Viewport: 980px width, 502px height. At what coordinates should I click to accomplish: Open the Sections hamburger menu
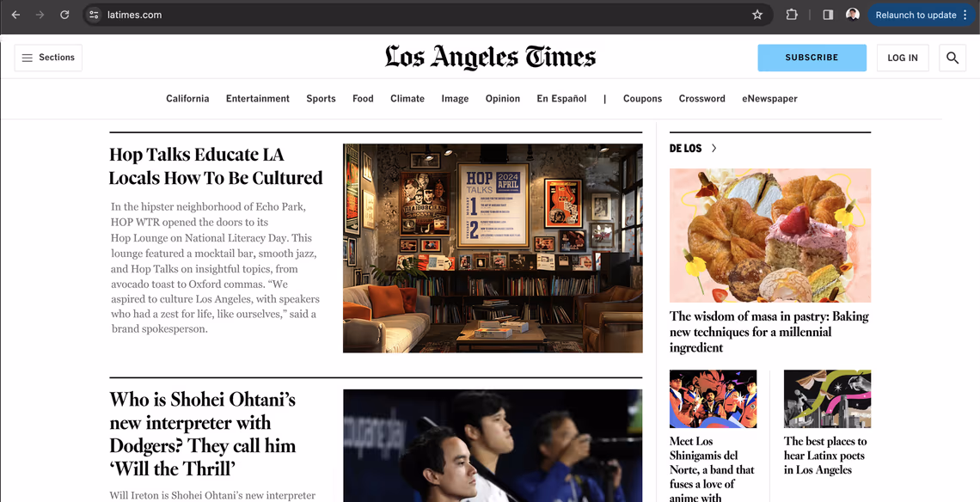pyautogui.click(x=48, y=58)
